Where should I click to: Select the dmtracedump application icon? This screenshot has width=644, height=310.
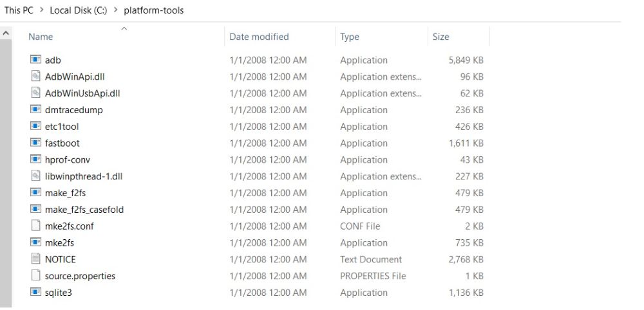coord(35,109)
